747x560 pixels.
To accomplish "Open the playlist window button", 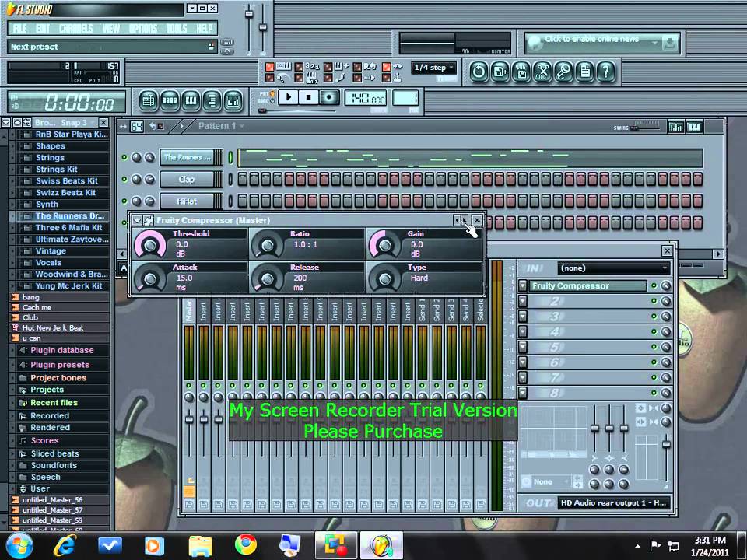I will click(149, 101).
